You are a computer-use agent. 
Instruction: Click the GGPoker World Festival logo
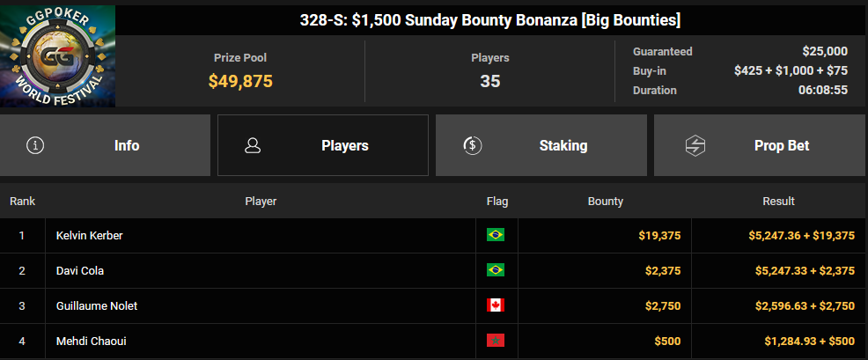tap(57, 56)
